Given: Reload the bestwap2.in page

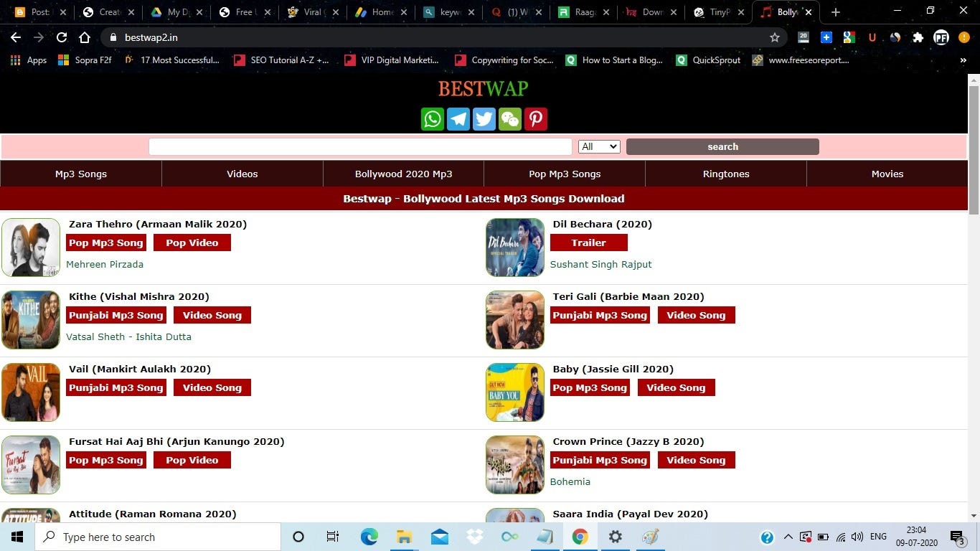Looking at the screenshot, I should click(62, 37).
